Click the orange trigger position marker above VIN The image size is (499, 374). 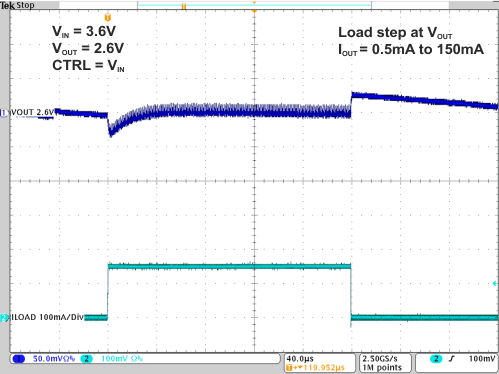coord(108,17)
